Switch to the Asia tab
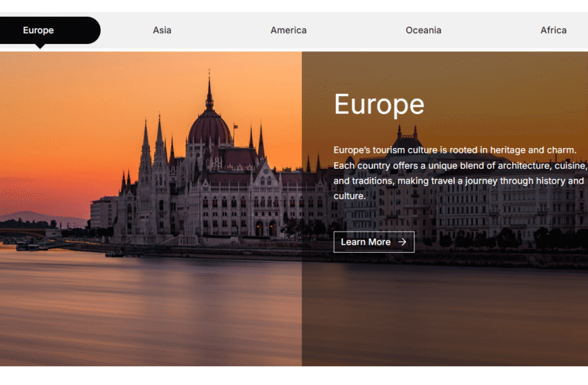The image size is (588, 385). point(162,30)
